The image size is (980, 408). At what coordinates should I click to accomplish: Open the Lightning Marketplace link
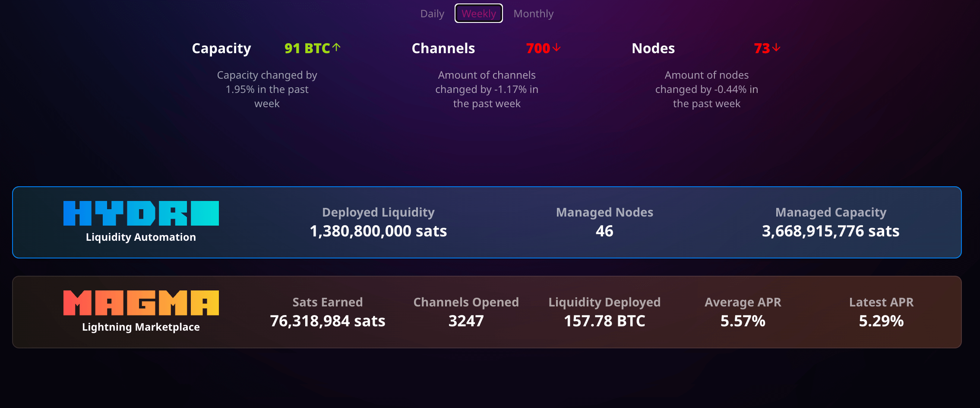[141, 327]
